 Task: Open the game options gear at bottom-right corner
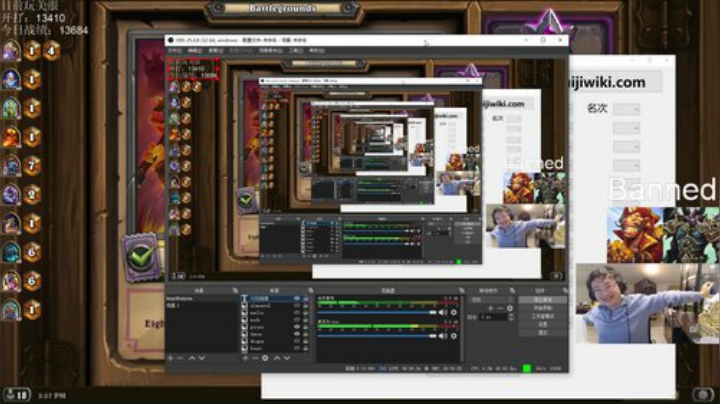pos(703,394)
